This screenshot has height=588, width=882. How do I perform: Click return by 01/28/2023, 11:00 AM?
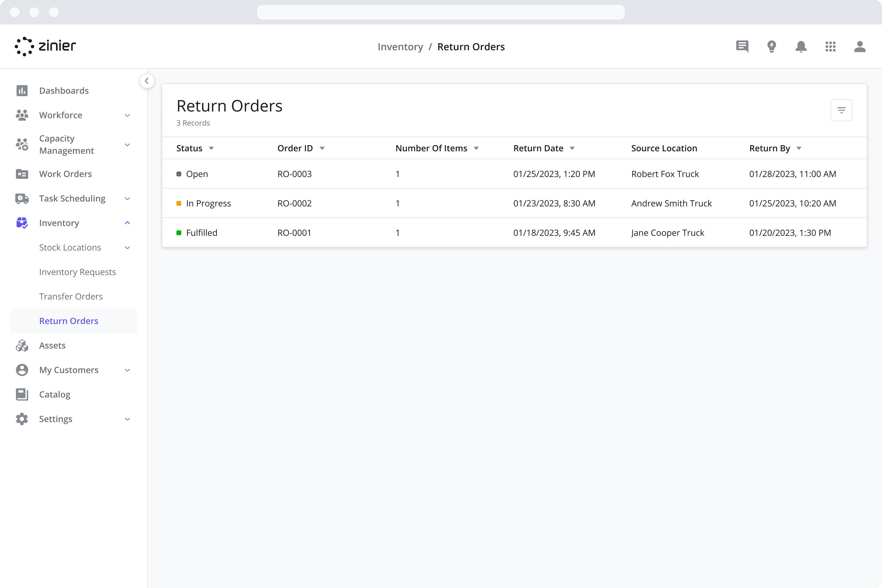click(x=793, y=174)
